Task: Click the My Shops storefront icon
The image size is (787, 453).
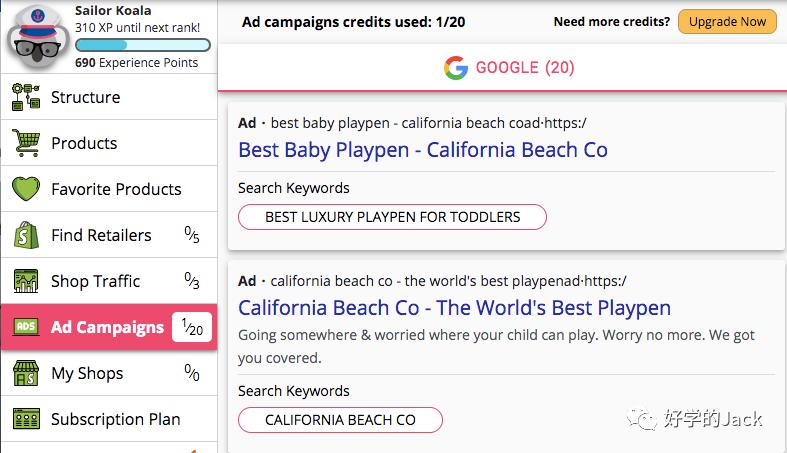Action: pyautogui.click(x=26, y=374)
